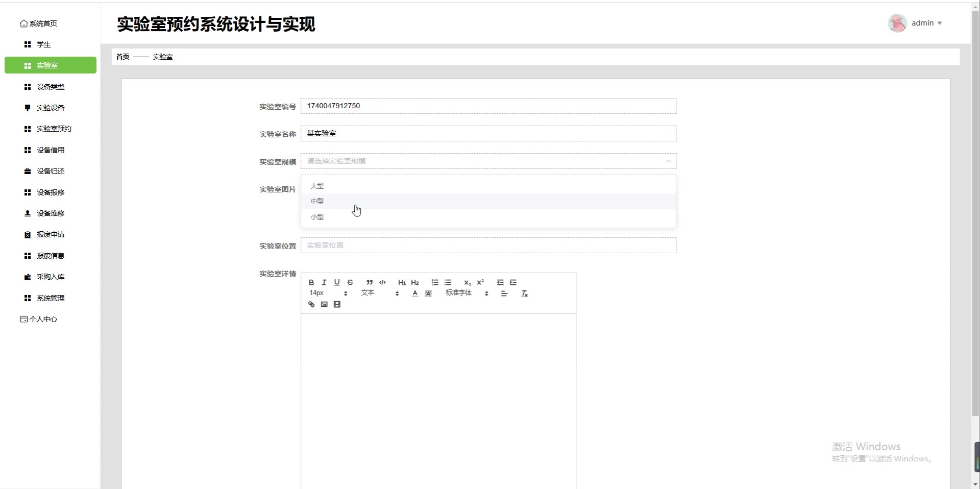This screenshot has height=489, width=980.
Task: Toggle bold formatting in the editor
Action: click(311, 282)
